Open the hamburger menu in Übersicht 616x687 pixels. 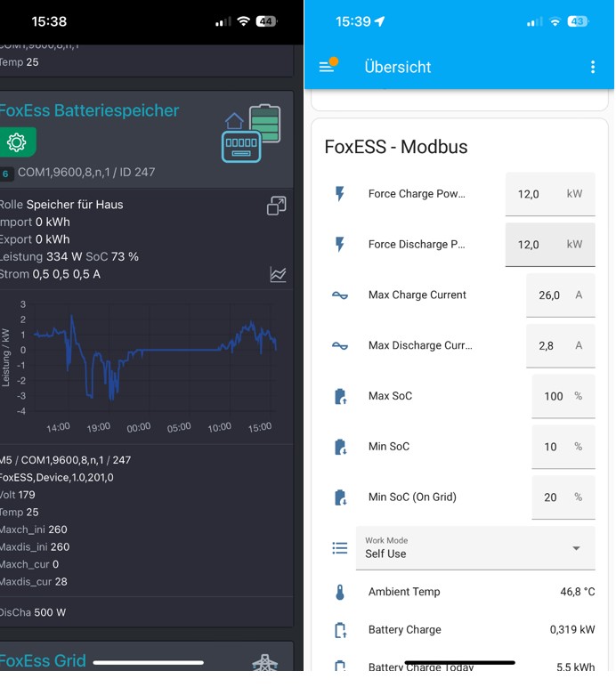328,66
